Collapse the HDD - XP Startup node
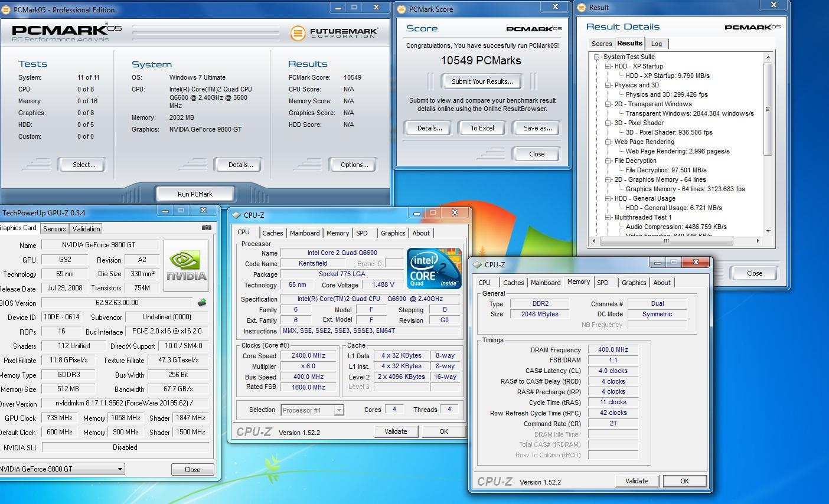Screen dimensions: 829x504 608,67
